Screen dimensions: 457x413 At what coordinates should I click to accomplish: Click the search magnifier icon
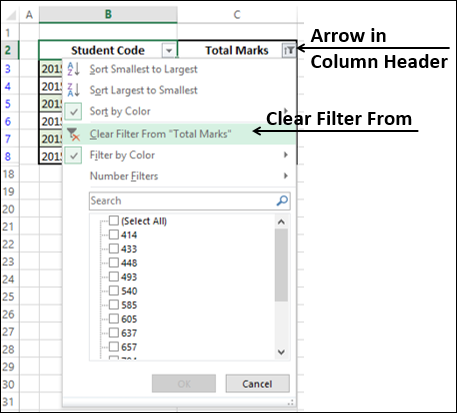click(x=282, y=201)
